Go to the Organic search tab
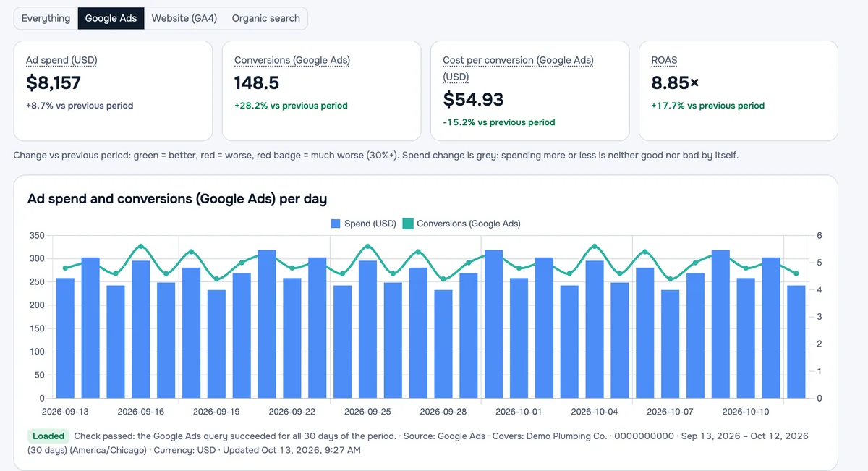The width and height of the screenshot is (868, 471). click(x=266, y=18)
